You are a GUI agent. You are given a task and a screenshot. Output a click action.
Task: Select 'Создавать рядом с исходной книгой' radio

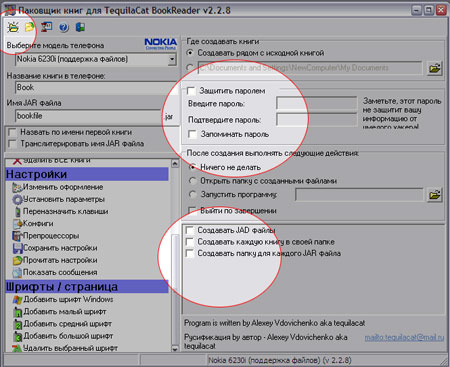tap(190, 53)
